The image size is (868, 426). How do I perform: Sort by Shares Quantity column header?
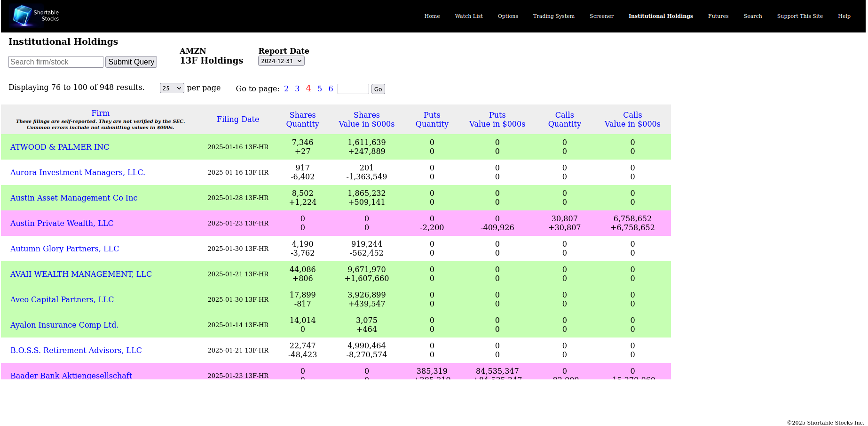[303, 119]
